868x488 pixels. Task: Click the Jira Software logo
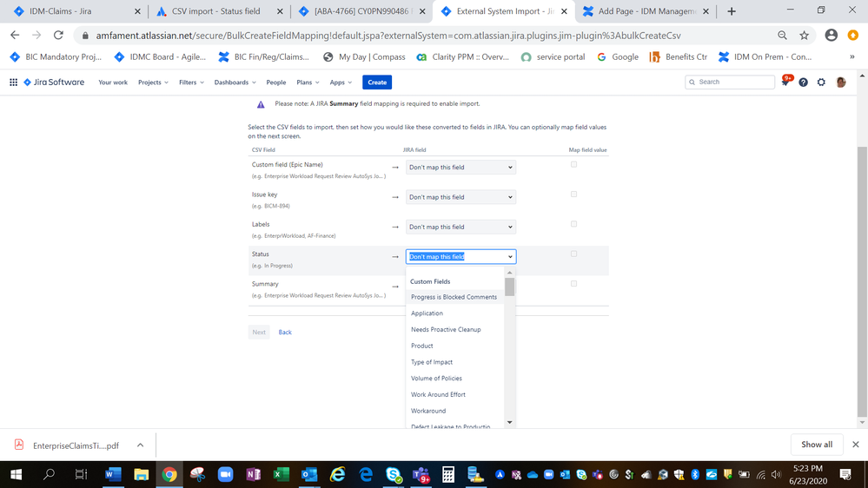click(x=54, y=82)
